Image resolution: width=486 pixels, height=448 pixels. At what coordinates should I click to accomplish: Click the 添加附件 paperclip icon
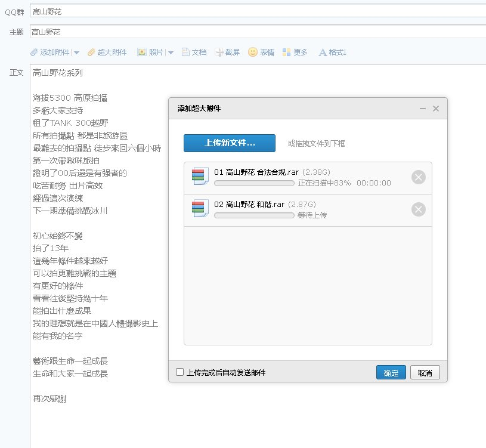pyautogui.click(x=35, y=52)
